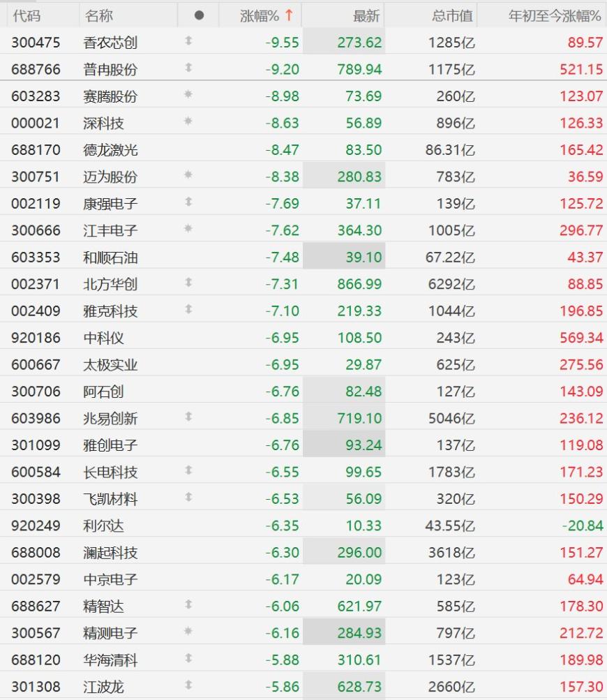Click the star icon beside 精测电子
The image size is (607, 700).
[188, 631]
